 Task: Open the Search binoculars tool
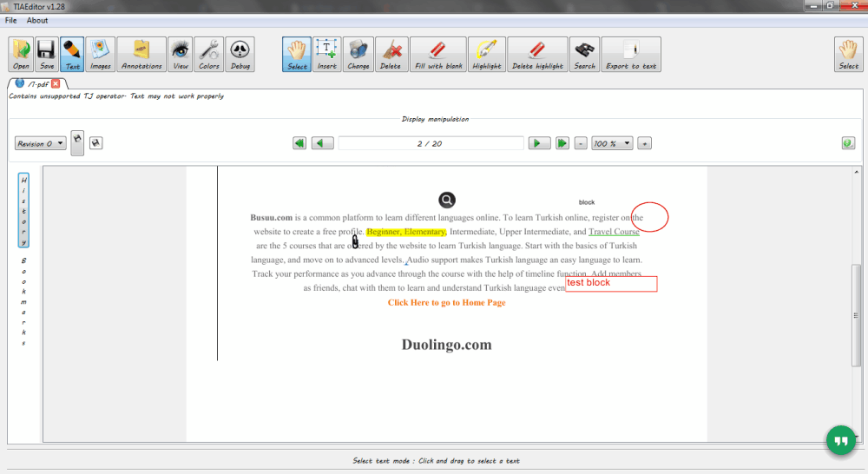[x=584, y=55]
